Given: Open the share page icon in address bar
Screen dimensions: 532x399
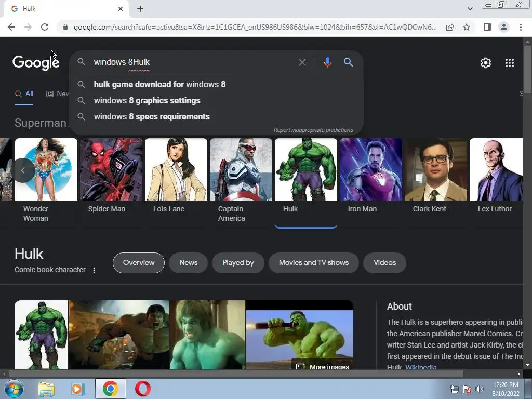Looking at the screenshot, I should [450, 27].
